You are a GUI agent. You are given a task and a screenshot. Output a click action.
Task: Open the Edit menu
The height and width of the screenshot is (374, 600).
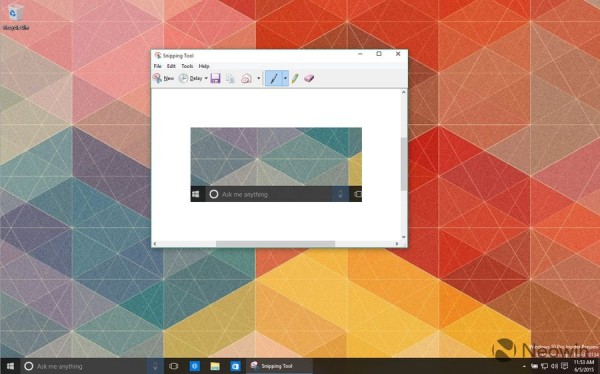point(171,66)
